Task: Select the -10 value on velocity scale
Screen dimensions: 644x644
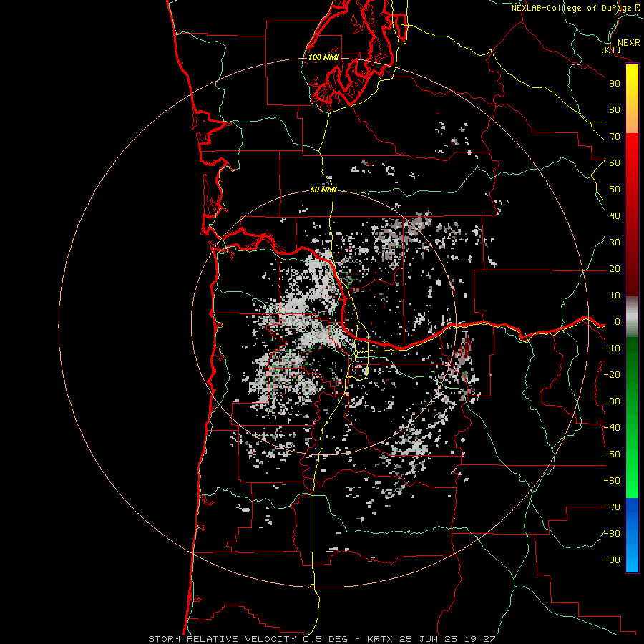Action: pyautogui.click(x=612, y=348)
